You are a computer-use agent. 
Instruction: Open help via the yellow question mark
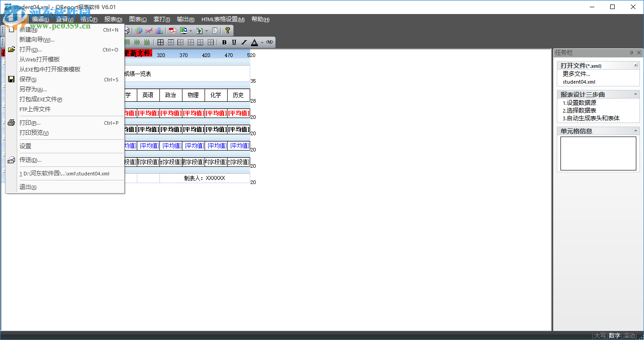pyautogui.click(x=227, y=30)
